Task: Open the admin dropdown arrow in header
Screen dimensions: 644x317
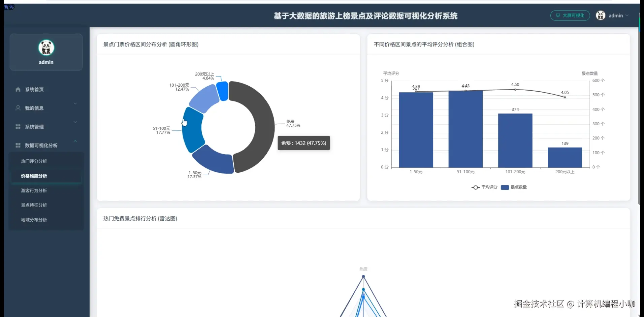Action: click(x=627, y=15)
